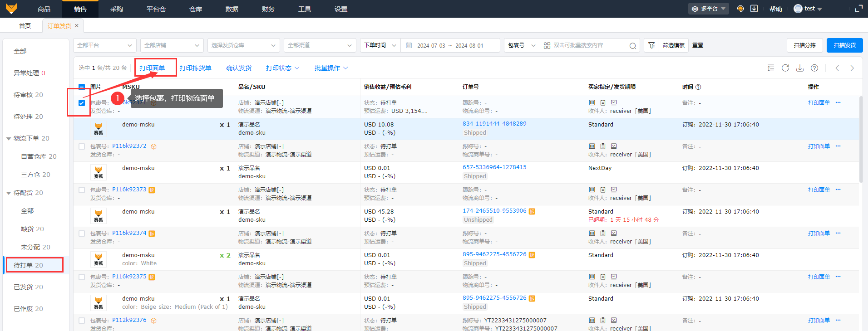The height and width of the screenshot is (331, 868).
Task: Switch to the 首页 tab
Action: [x=25, y=26]
